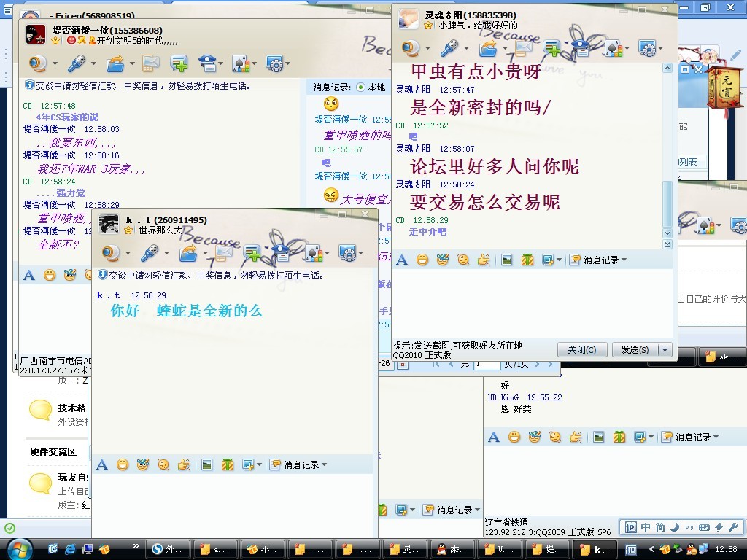This screenshot has width=747, height=560.
Task: Send gift icon in k.t window
Action: tap(228, 464)
